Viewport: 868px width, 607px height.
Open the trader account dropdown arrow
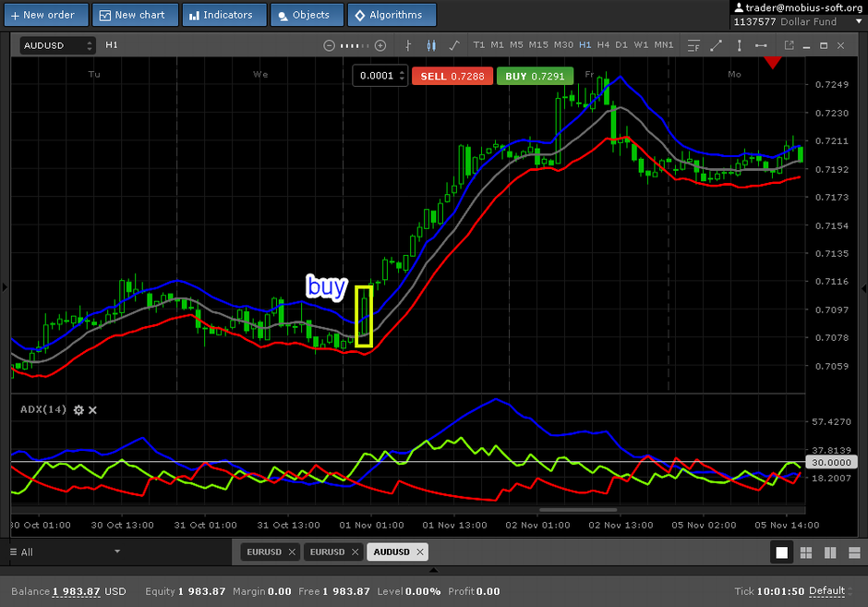(x=859, y=21)
